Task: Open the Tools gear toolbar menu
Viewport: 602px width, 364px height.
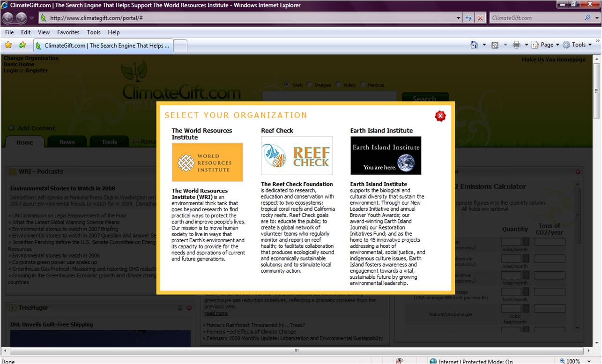Action: click(x=577, y=45)
